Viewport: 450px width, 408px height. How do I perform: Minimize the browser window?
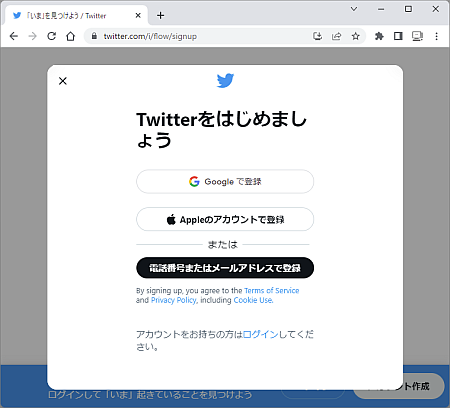pyautogui.click(x=381, y=9)
